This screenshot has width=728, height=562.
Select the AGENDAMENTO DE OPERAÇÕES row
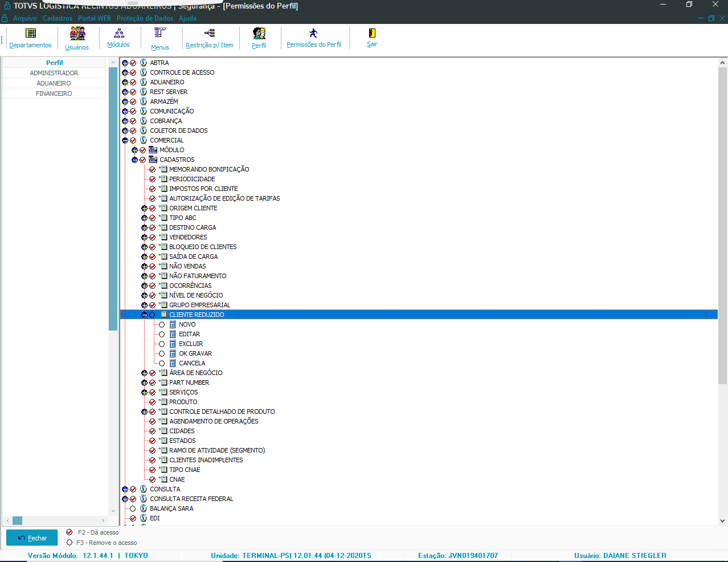click(x=214, y=421)
